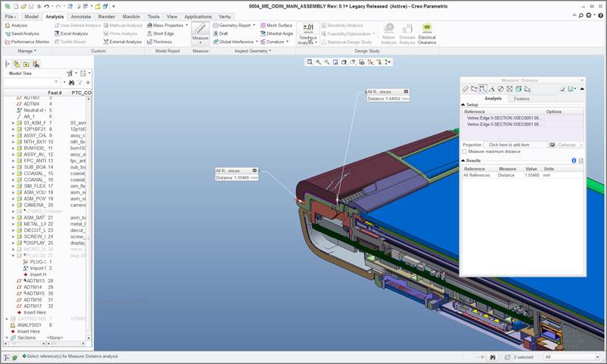Viewport: 607px width, 364px height.
Task: Collapse the Setup section of Measure dialog
Action: tap(464, 105)
